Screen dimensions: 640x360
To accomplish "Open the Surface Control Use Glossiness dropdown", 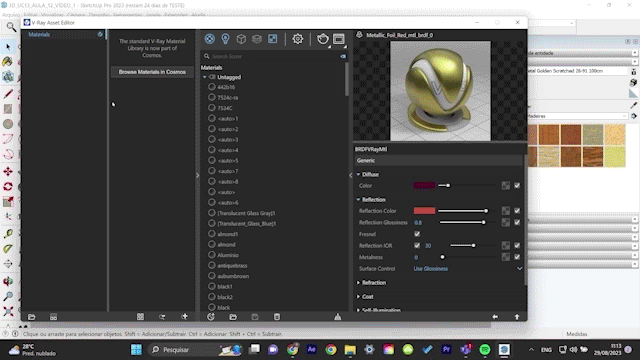I will (468, 269).
